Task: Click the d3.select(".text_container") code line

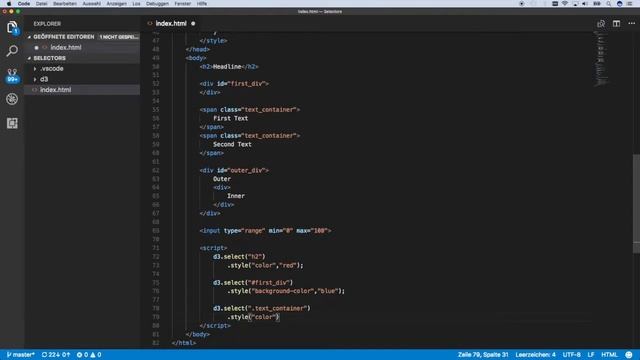Action: pyautogui.click(x=261, y=308)
